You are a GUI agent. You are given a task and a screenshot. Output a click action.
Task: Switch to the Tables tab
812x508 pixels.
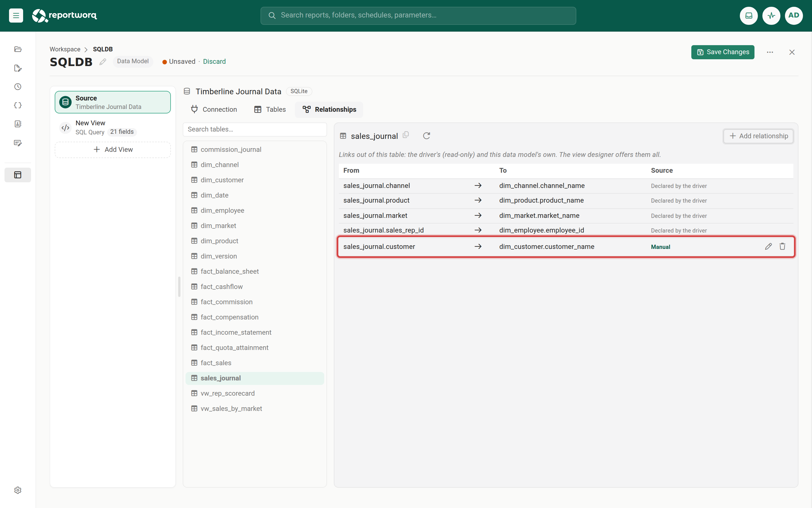[270, 110]
